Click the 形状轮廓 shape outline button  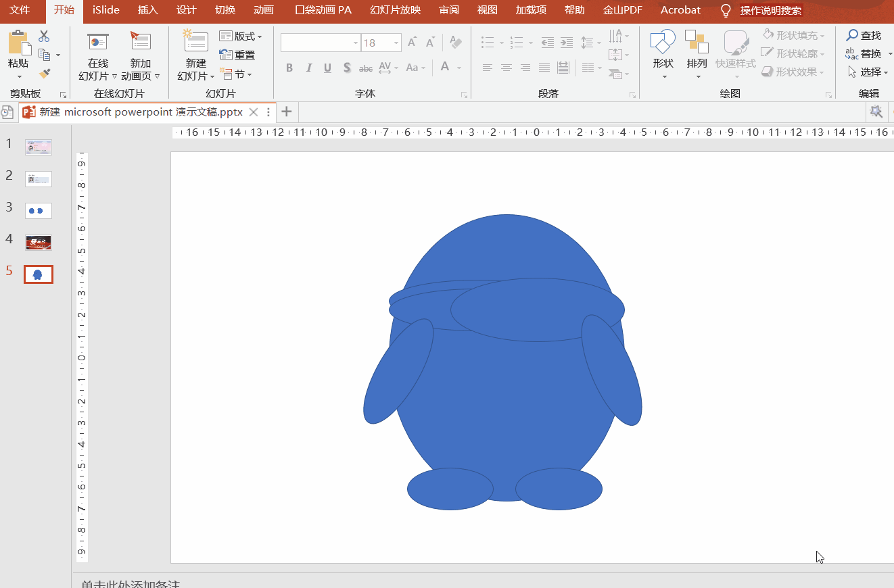click(x=793, y=53)
